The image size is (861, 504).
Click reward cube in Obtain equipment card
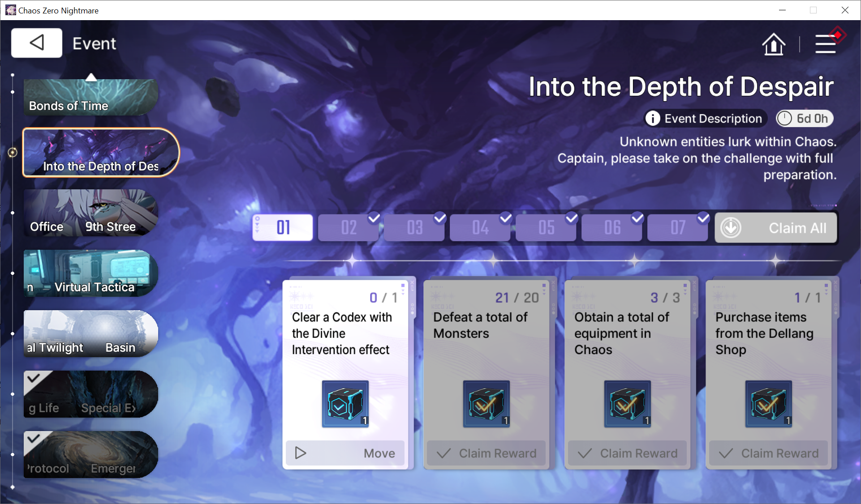tap(627, 404)
